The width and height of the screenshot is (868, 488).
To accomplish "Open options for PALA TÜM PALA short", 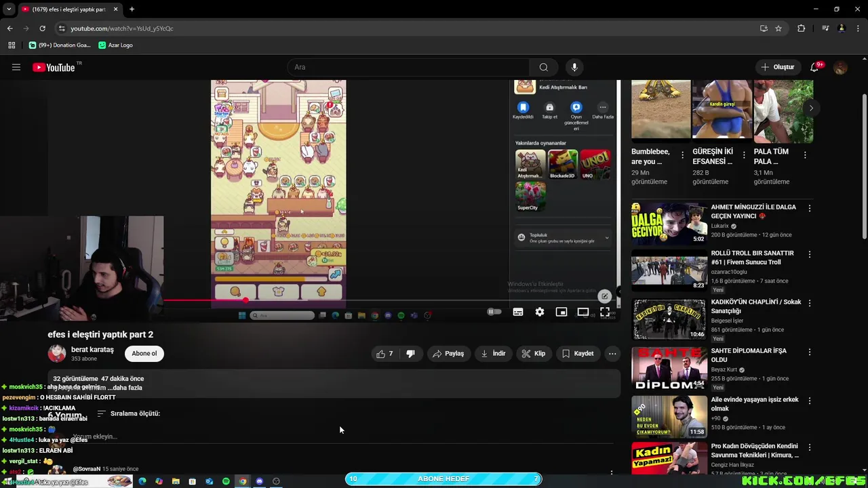I will coord(805,155).
